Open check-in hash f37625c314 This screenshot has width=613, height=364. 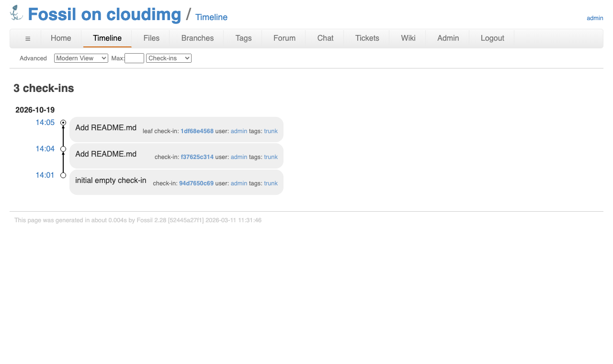[x=197, y=157]
